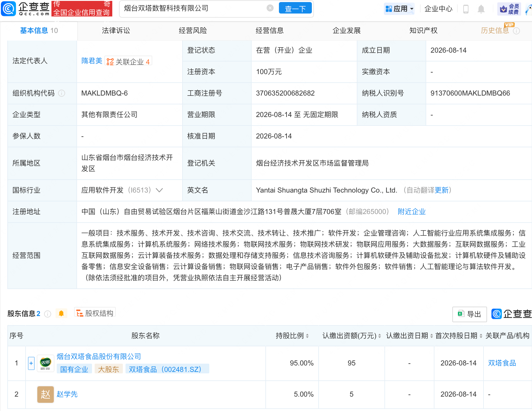Sort by 认缴出资额(万元) column
This screenshot has width=532, height=411.
[379, 336]
